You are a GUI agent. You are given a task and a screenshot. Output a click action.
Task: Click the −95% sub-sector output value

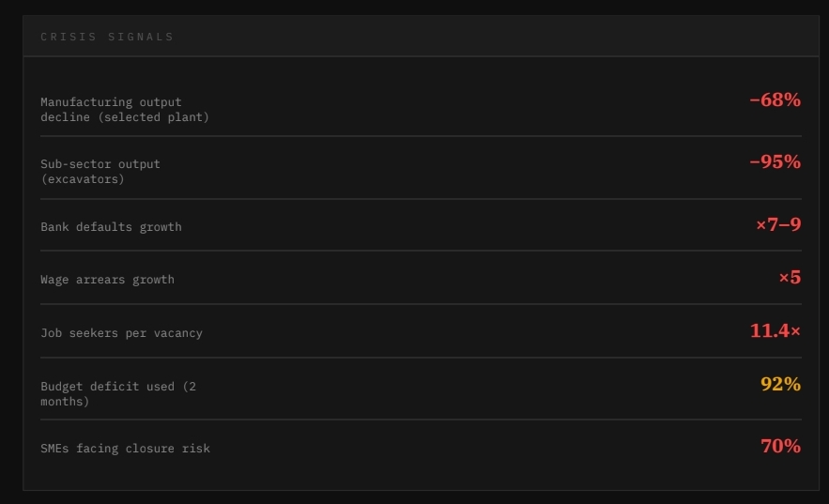click(775, 161)
